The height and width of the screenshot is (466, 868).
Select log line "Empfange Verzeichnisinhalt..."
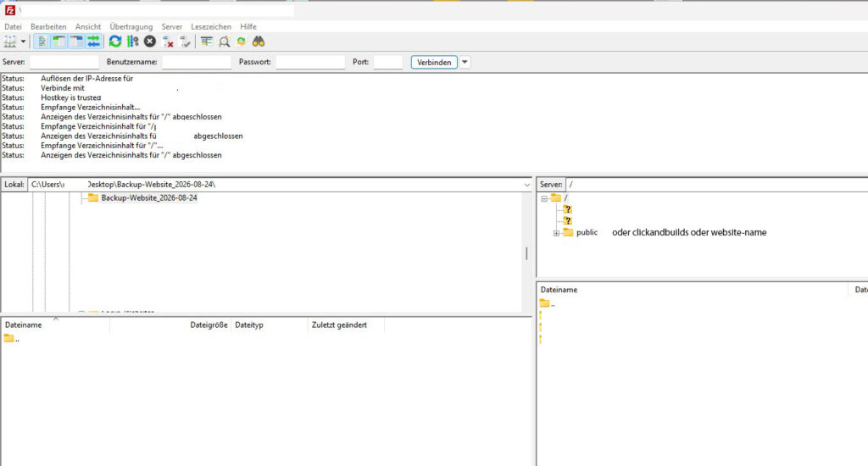point(90,108)
